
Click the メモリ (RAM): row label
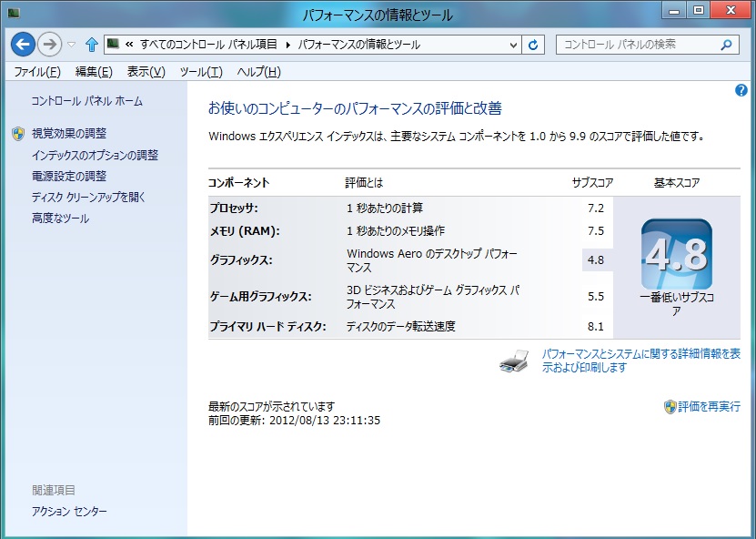click(x=245, y=231)
